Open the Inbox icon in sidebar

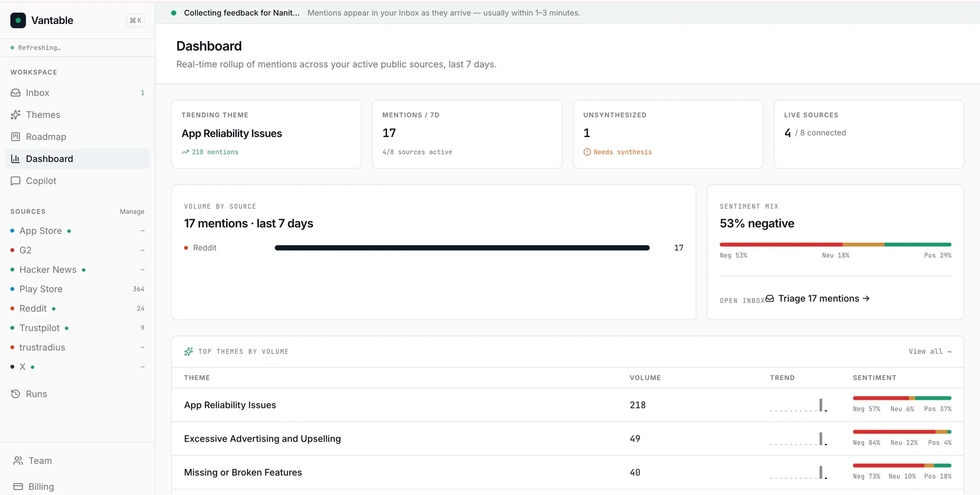[16, 93]
